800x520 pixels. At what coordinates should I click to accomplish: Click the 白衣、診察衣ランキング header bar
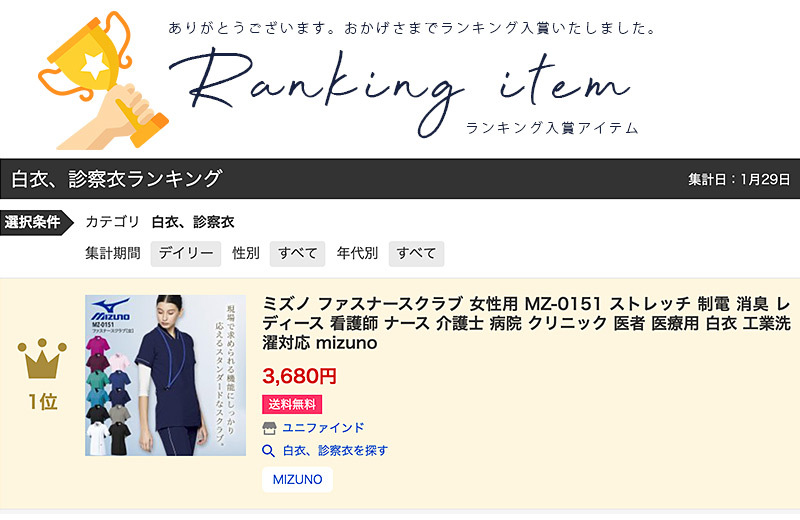(400, 179)
